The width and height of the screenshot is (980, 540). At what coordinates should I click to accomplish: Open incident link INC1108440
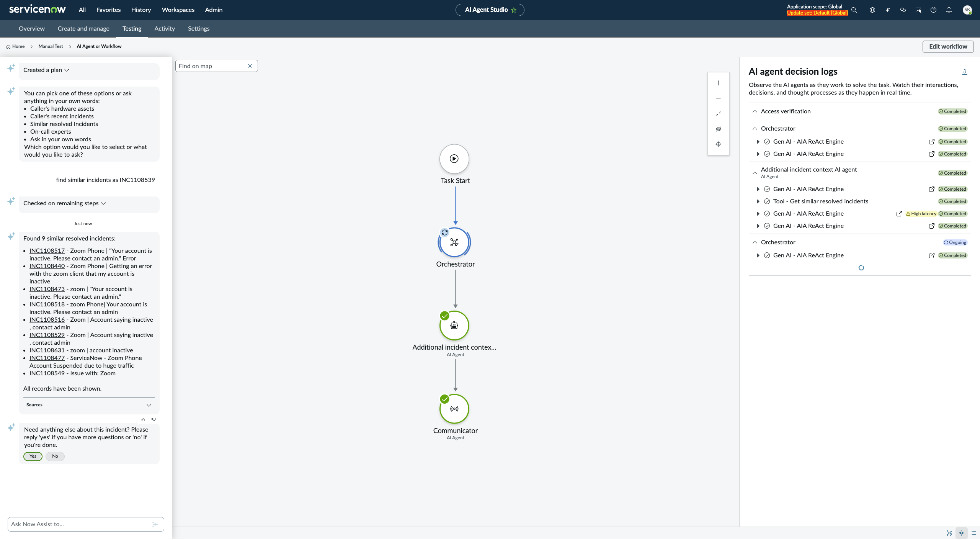point(47,266)
